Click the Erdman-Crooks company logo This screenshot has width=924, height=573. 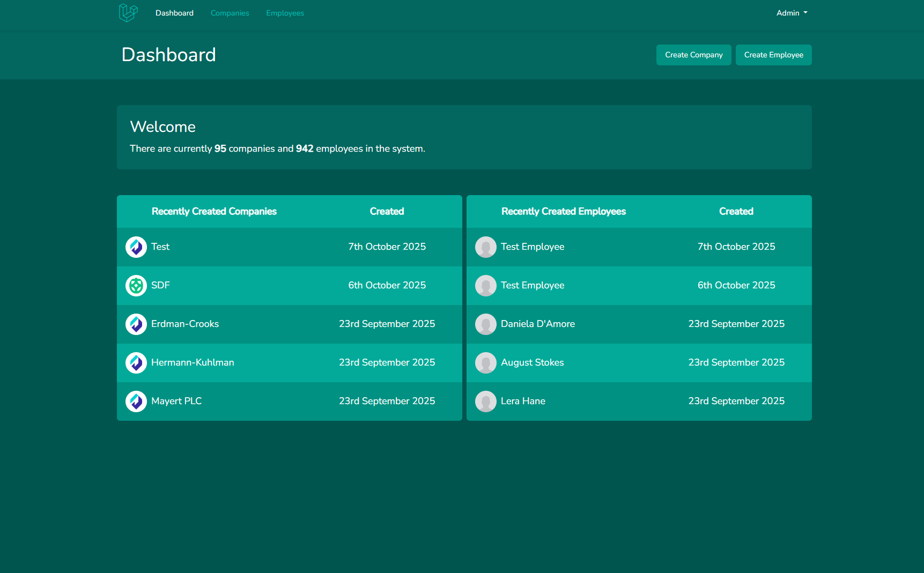click(x=136, y=324)
